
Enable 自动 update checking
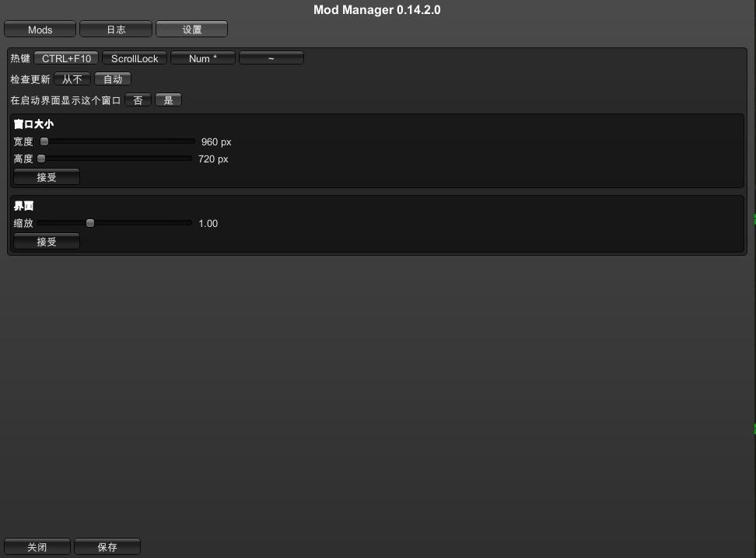coord(113,79)
